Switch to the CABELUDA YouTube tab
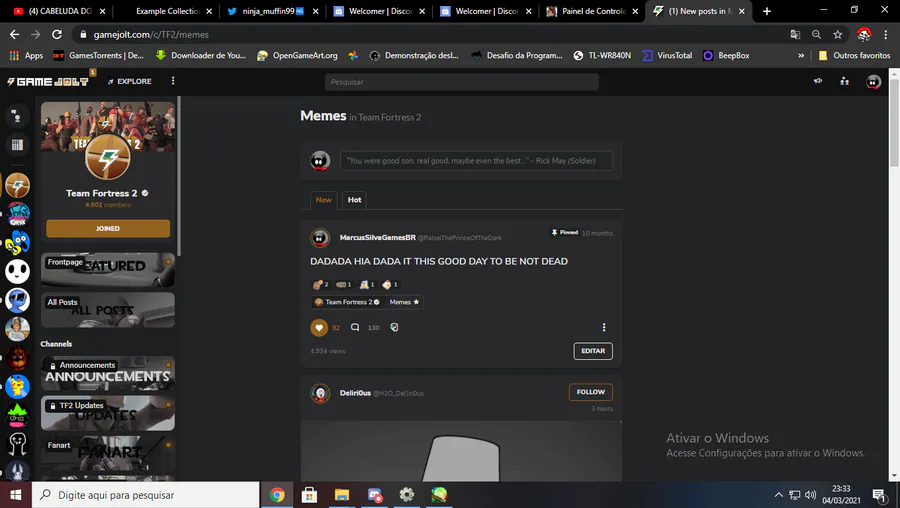The width and height of the screenshot is (900, 508). click(x=60, y=11)
